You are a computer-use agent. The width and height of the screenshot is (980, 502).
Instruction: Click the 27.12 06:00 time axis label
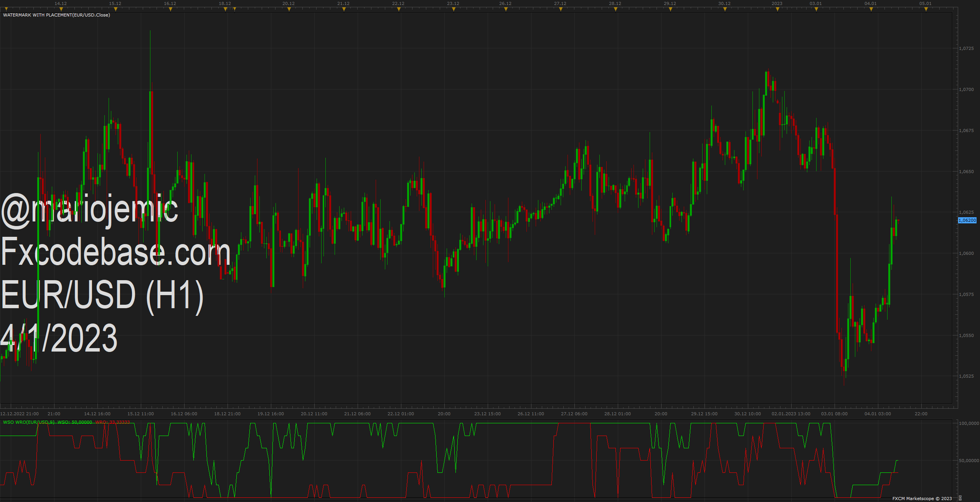point(574,414)
